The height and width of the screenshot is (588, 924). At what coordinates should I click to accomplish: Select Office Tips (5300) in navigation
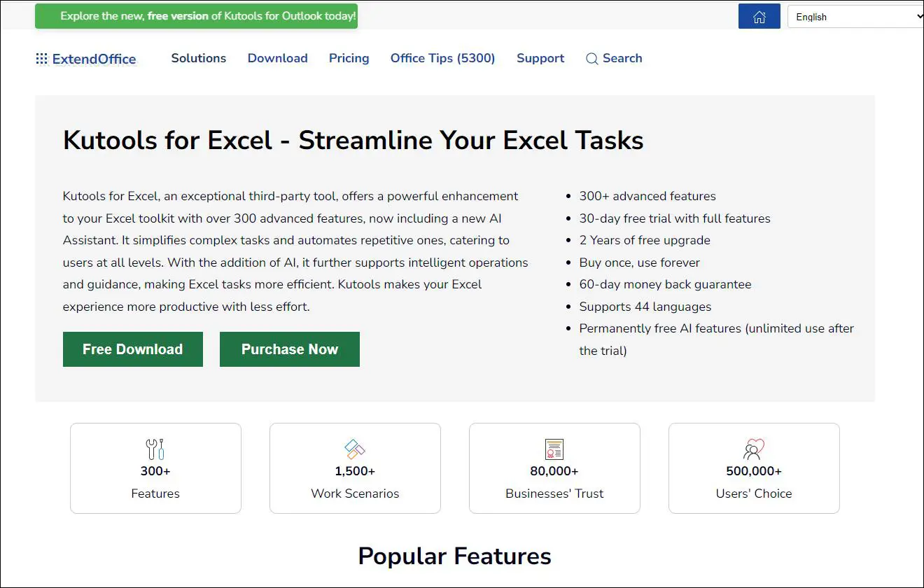pyautogui.click(x=442, y=59)
